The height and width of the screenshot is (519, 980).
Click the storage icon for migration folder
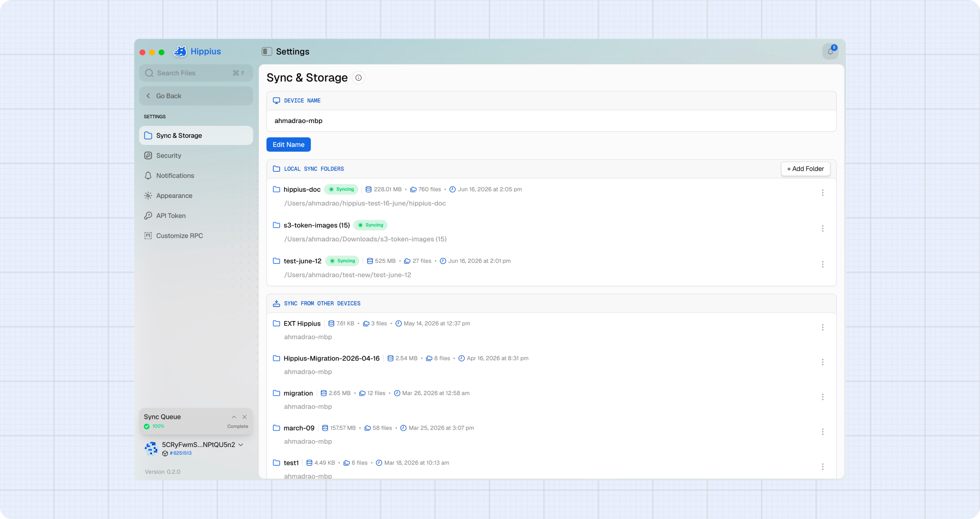(x=323, y=393)
